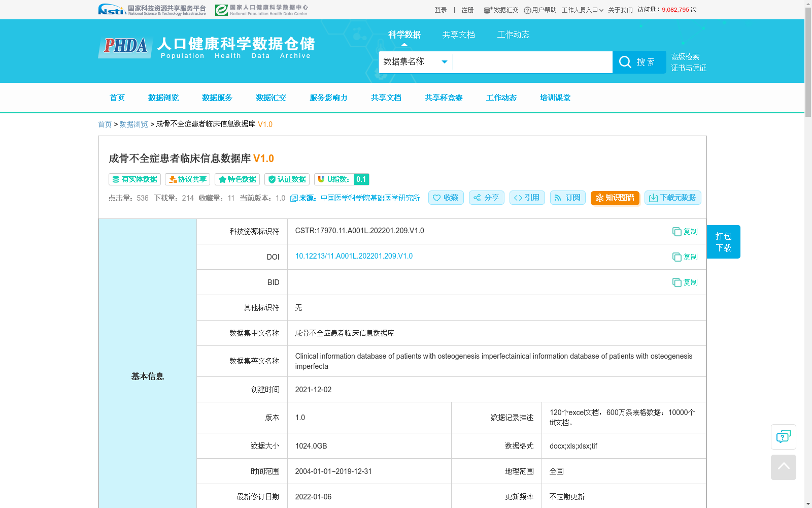Go to 首页 in navigation menu

tap(117, 98)
